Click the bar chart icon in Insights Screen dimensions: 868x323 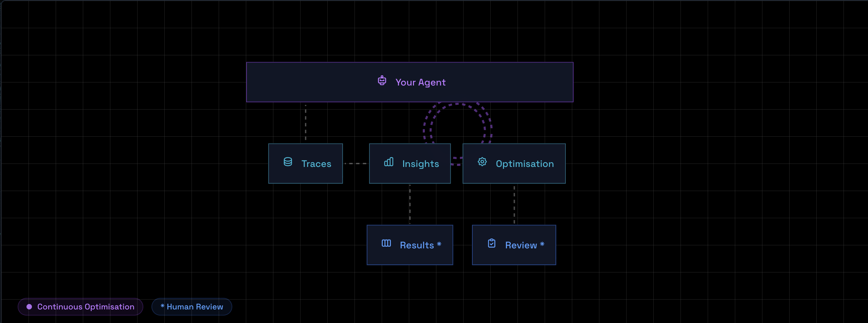388,163
